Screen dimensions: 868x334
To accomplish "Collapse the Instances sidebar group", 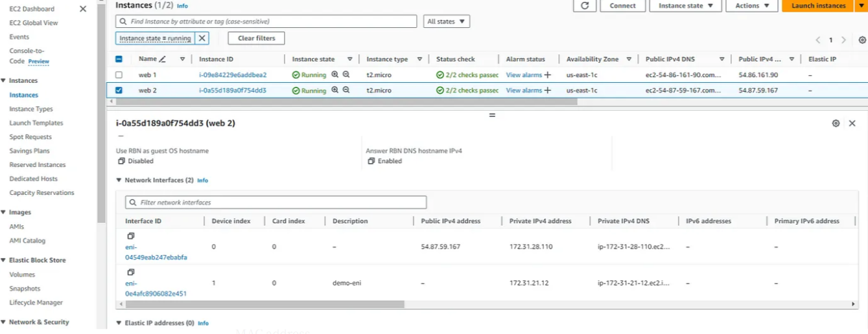I will coord(3,81).
